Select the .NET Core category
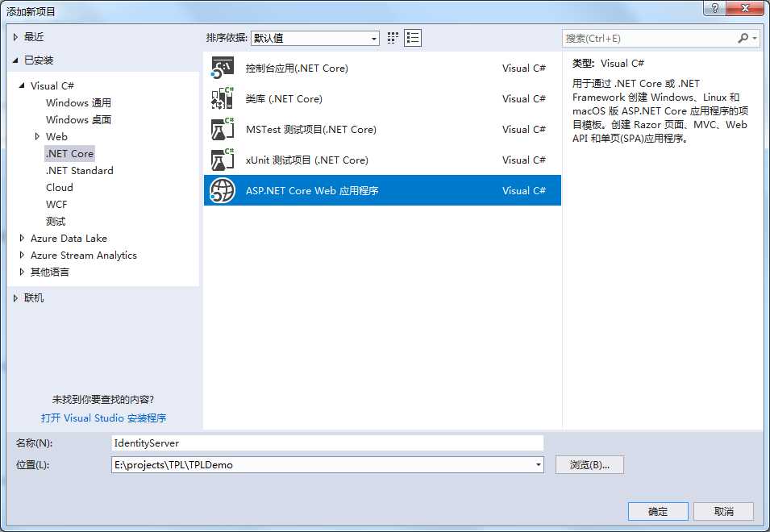Screen dimensions: 770x532 (69, 154)
